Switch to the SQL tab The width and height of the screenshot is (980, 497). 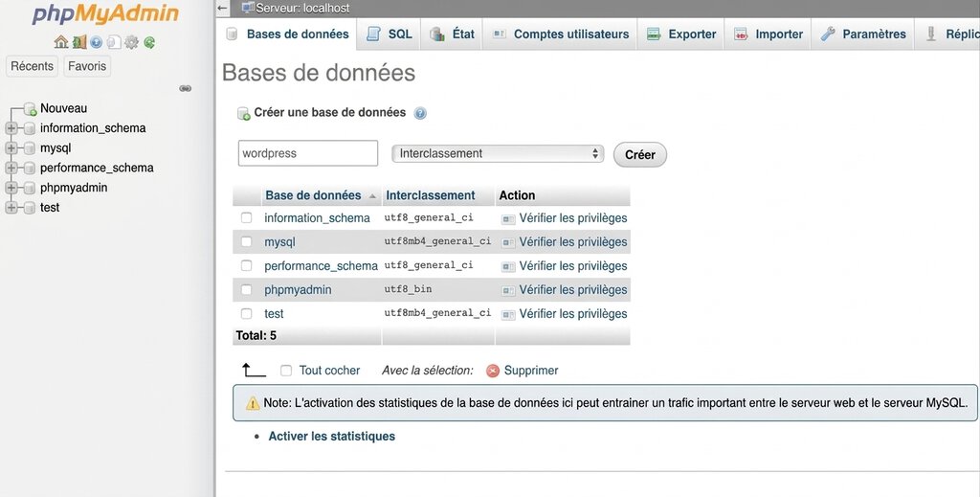(390, 34)
